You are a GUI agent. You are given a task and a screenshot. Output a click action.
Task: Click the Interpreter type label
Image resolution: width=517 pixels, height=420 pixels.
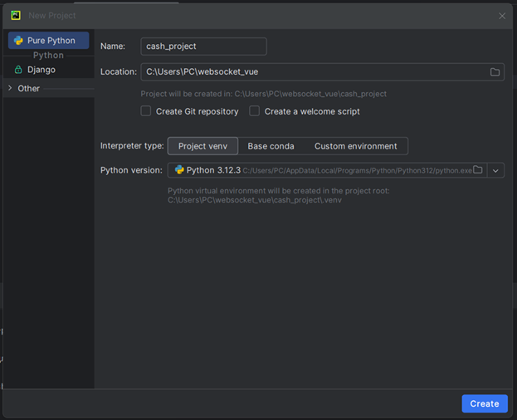[132, 146]
